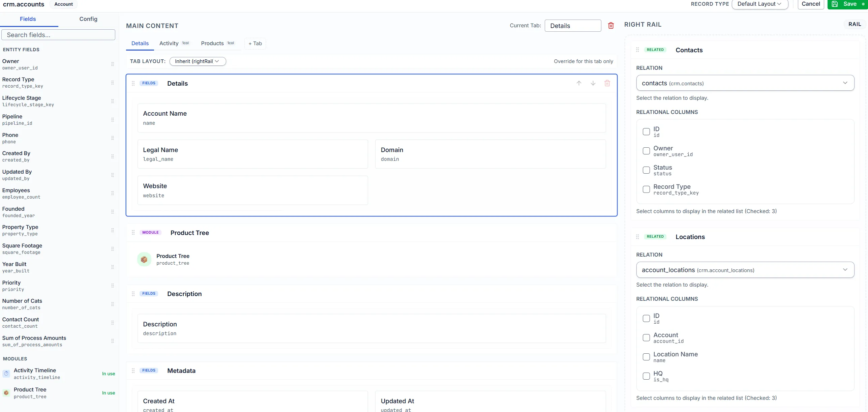Open the Default Layout record type dropdown
Viewport: 868px width, 412px height.
[760, 4]
